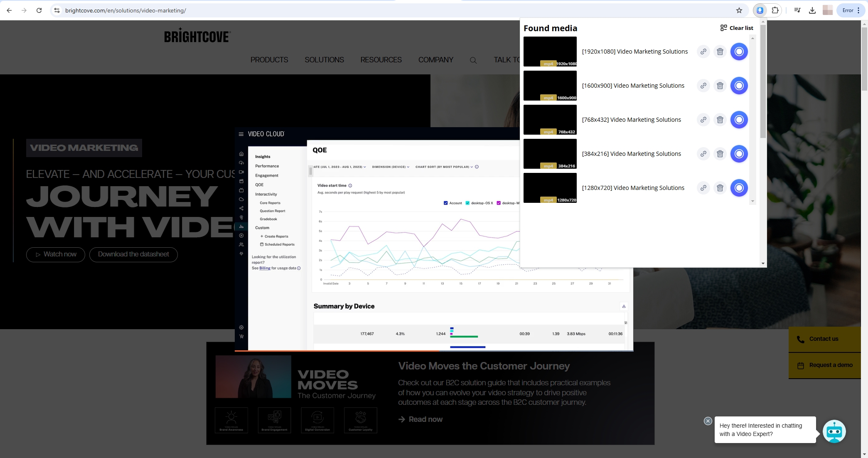Click the delete icon for 384x216 video
Screen dimensions: 868x458
coord(720,153)
